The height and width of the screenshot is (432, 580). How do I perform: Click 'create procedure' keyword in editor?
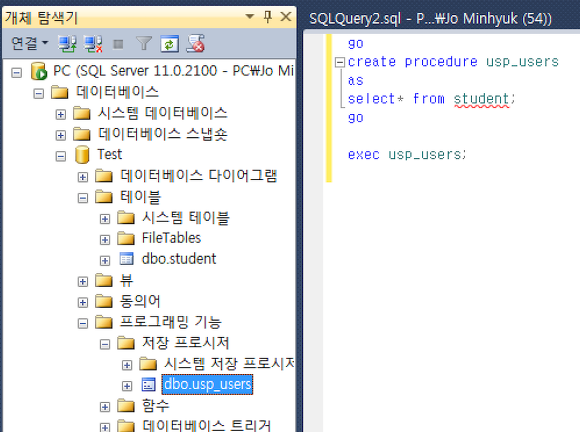pyautogui.click(x=412, y=62)
